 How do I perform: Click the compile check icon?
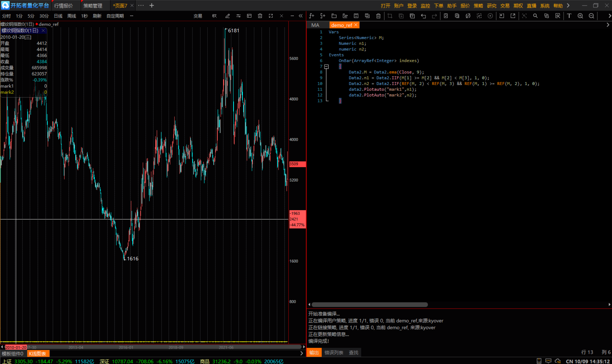pyautogui.click(x=446, y=16)
